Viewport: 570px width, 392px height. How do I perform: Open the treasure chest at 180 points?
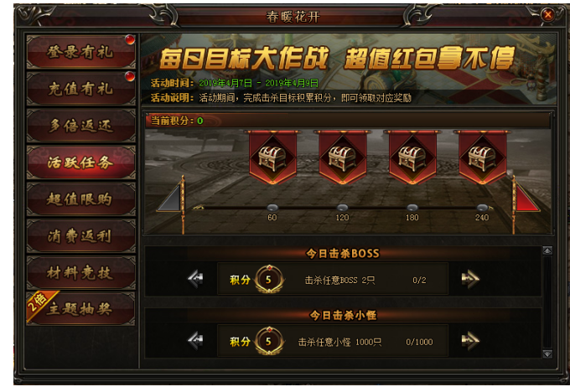click(x=412, y=159)
